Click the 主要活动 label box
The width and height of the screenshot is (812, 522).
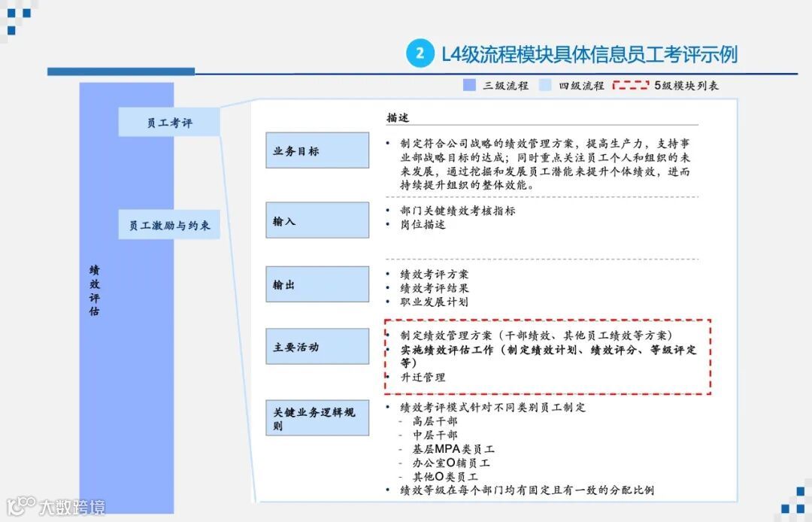coord(317,346)
